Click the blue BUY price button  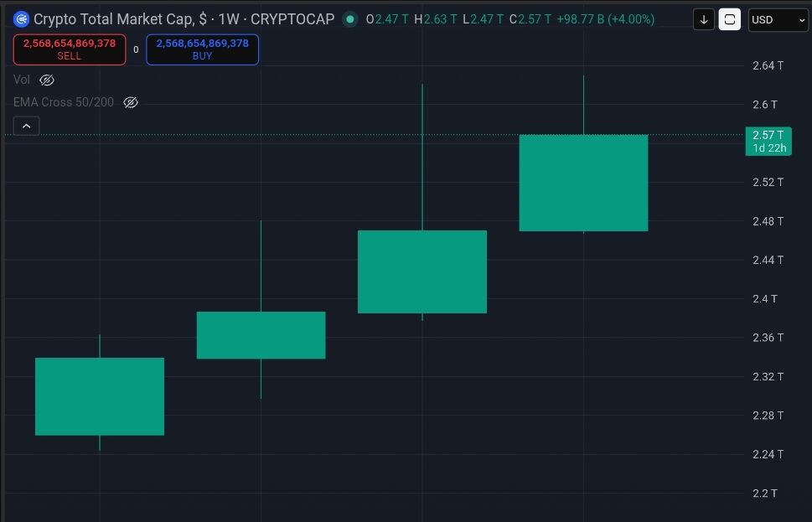tap(203, 49)
